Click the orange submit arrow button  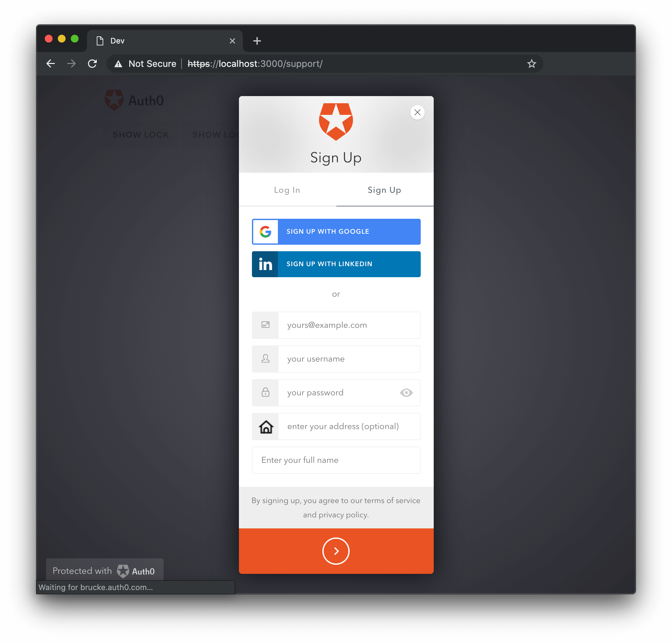click(x=336, y=551)
